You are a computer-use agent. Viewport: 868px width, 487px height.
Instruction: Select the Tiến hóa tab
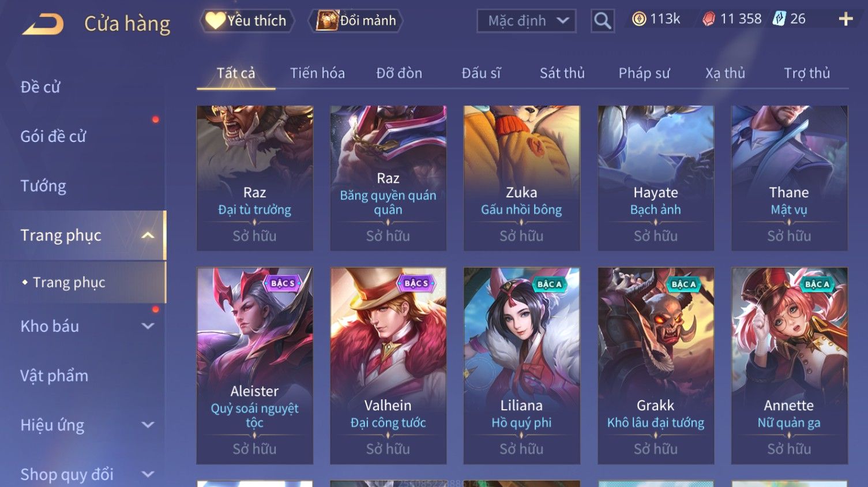click(317, 73)
